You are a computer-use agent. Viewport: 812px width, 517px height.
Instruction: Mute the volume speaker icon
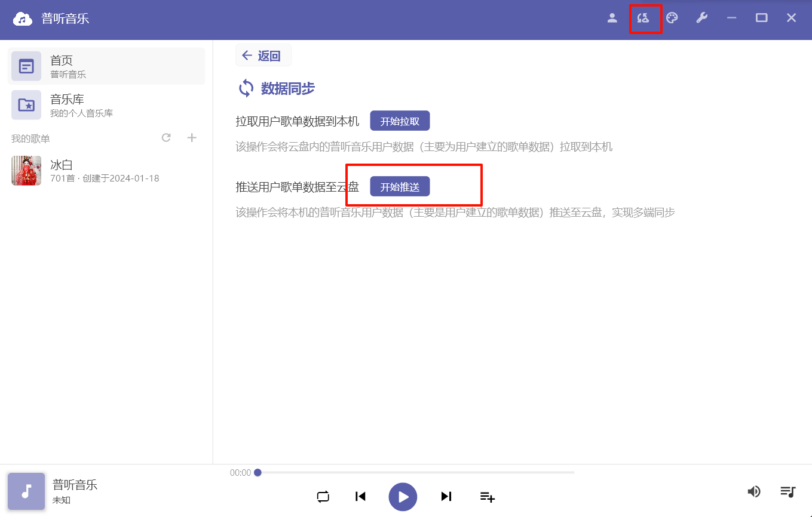tap(754, 491)
